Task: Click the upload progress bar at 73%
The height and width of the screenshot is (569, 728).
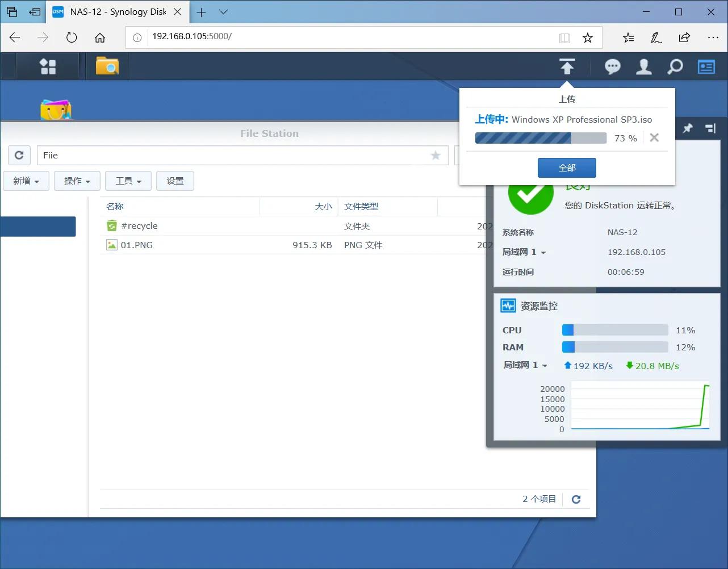Action: [x=541, y=137]
